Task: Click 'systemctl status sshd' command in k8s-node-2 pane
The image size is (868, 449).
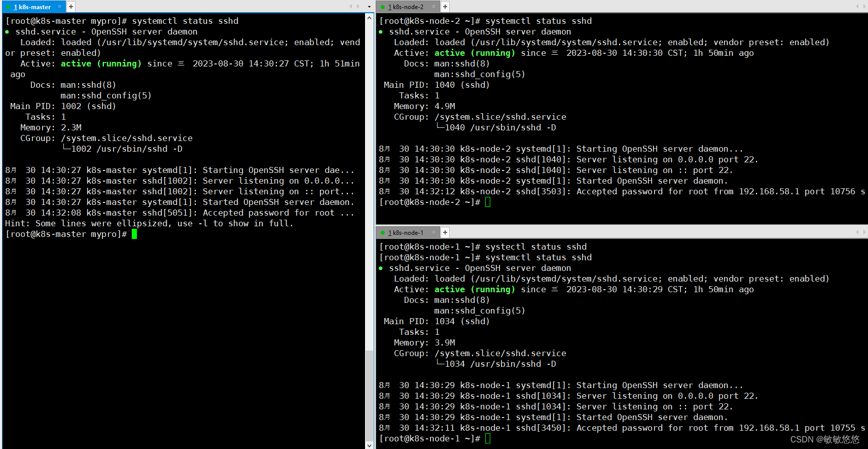Action: pos(538,21)
